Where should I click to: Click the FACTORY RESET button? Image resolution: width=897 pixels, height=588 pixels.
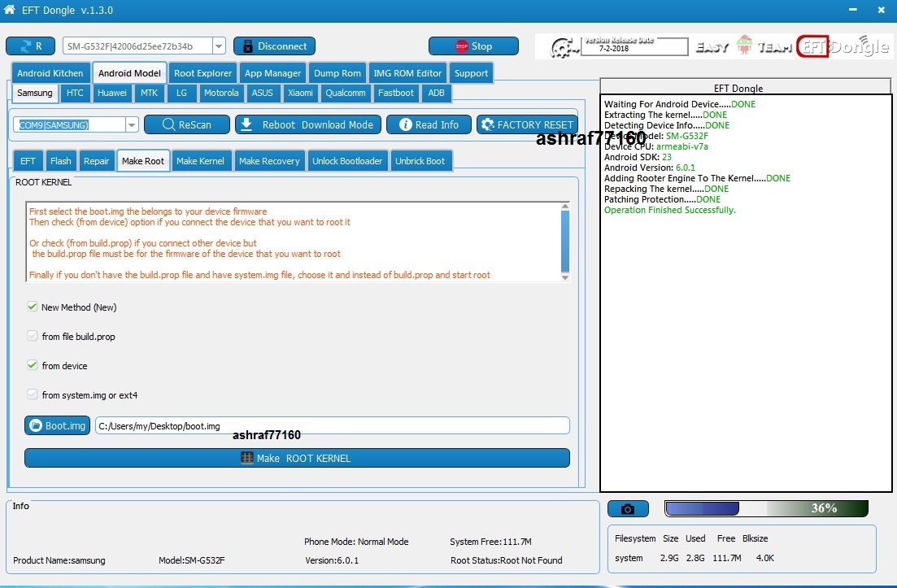(527, 124)
